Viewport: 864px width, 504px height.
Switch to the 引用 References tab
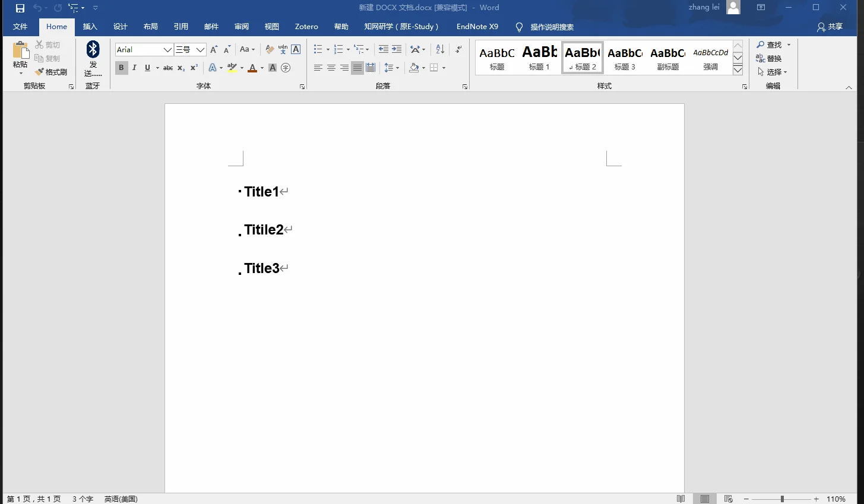pyautogui.click(x=181, y=27)
